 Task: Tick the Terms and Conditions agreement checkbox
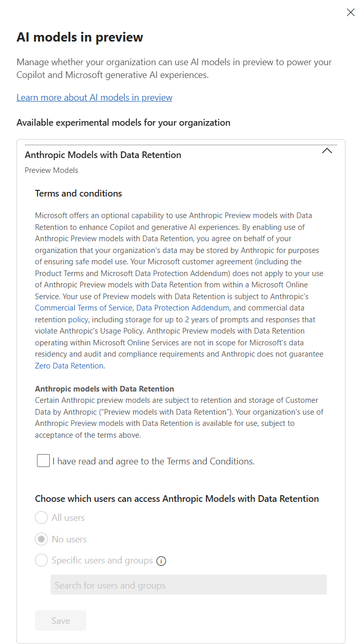coord(43,461)
